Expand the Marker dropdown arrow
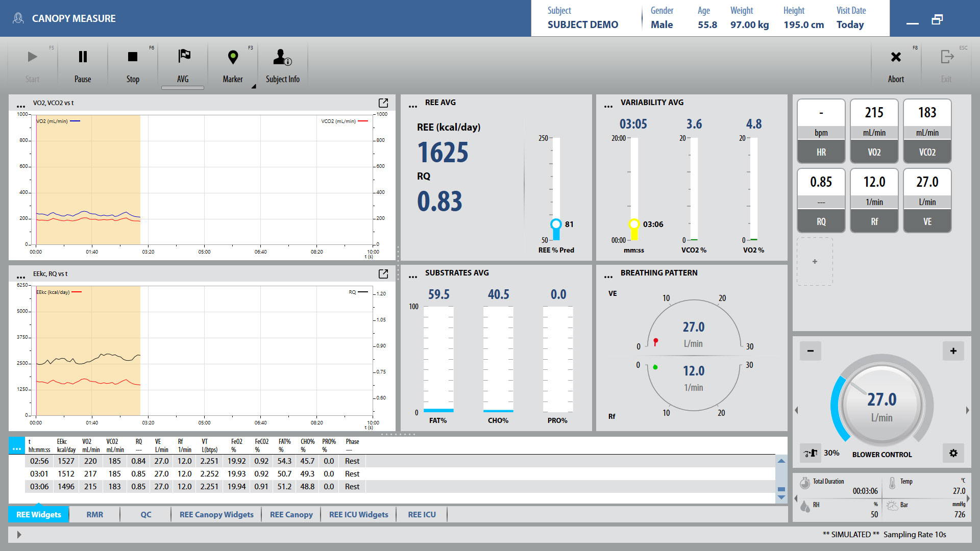This screenshot has height=551, width=980. tap(253, 87)
